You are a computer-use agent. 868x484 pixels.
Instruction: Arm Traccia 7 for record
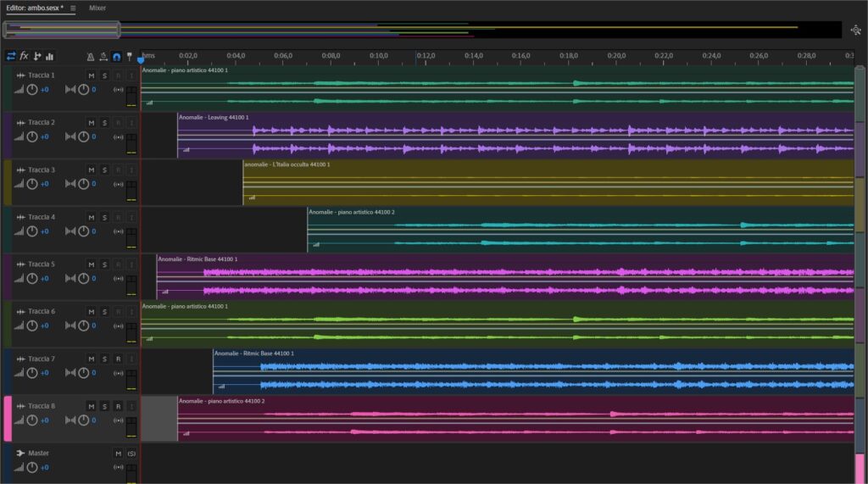tap(118, 359)
